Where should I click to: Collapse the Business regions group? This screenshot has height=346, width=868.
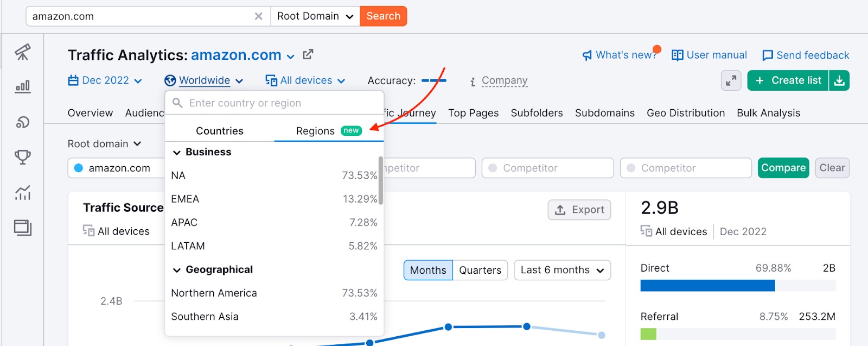coord(177,153)
